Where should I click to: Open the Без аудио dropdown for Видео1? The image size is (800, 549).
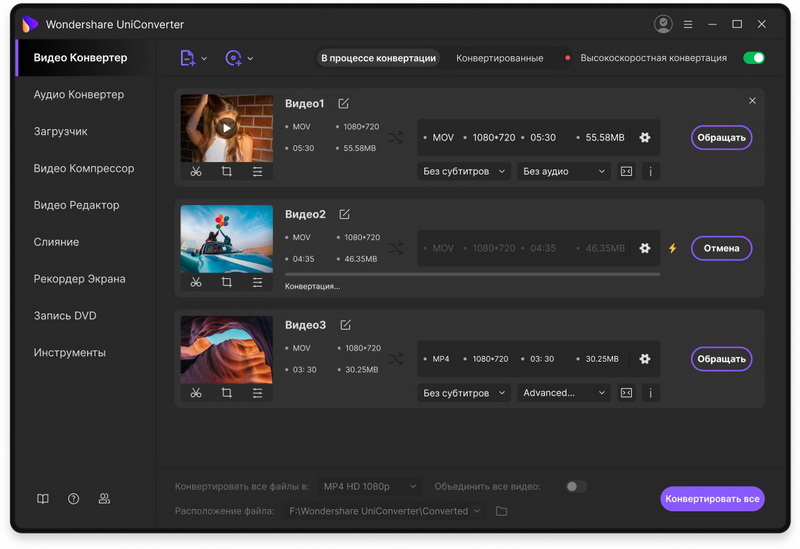[x=564, y=172]
